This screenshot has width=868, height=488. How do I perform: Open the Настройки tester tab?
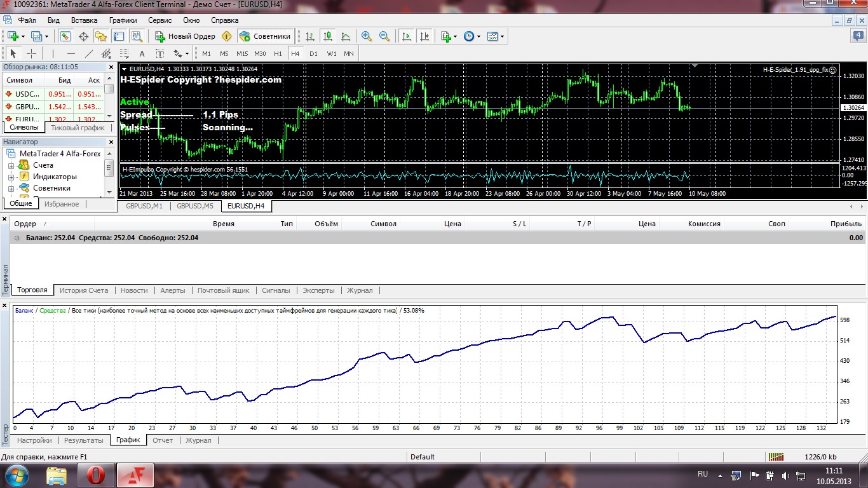34,440
